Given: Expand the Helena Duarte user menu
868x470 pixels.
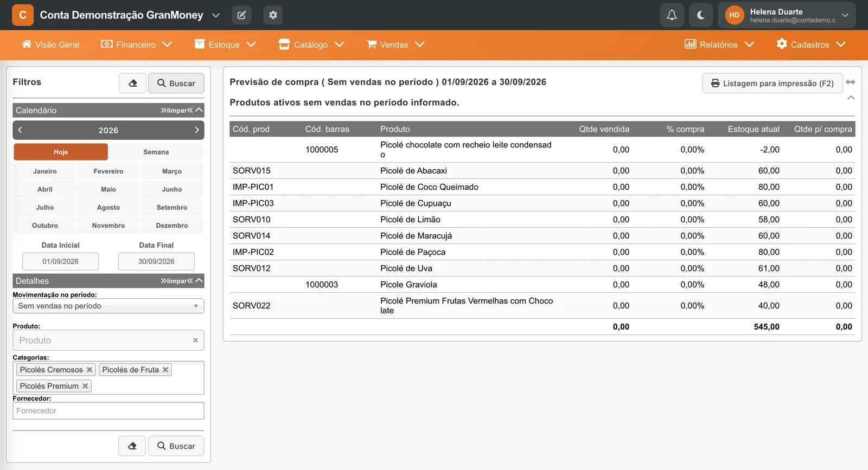Looking at the screenshot, I should (x=787, y=15).
